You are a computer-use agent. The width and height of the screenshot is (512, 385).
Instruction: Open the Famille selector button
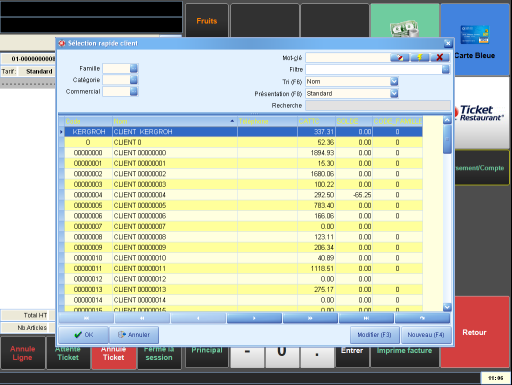(134, 68)
